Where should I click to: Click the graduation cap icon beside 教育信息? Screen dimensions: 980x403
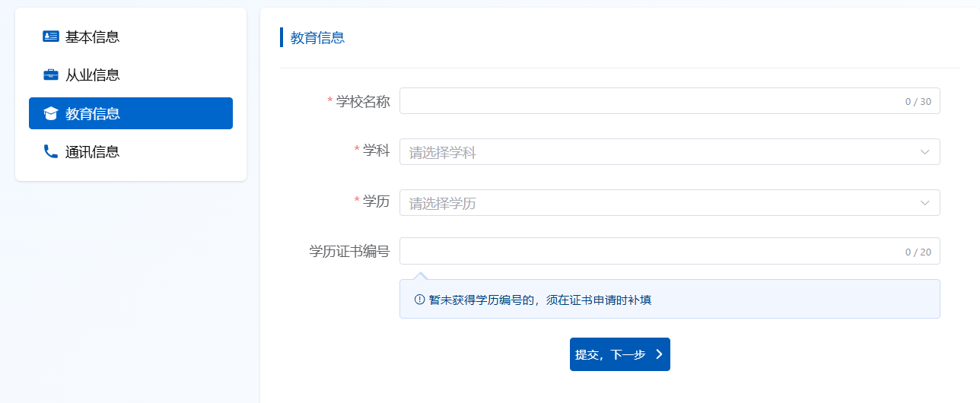tap(51, 114)
